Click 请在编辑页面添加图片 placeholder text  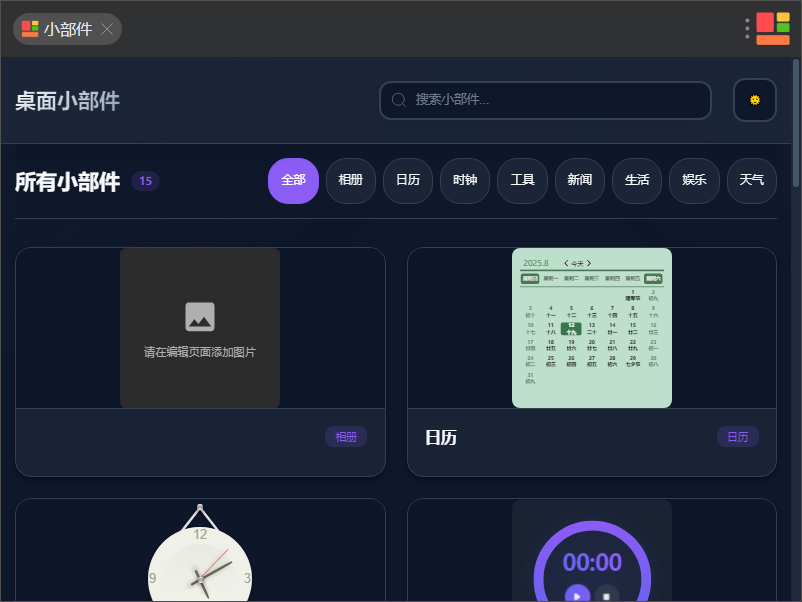click(x=200, y=352)
